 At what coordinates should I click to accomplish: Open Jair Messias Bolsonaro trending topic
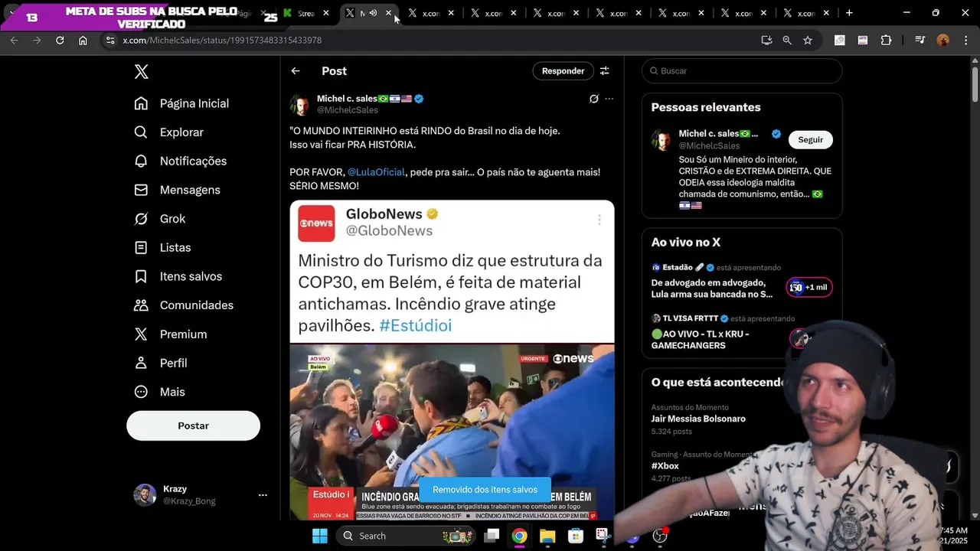(698, 419)
